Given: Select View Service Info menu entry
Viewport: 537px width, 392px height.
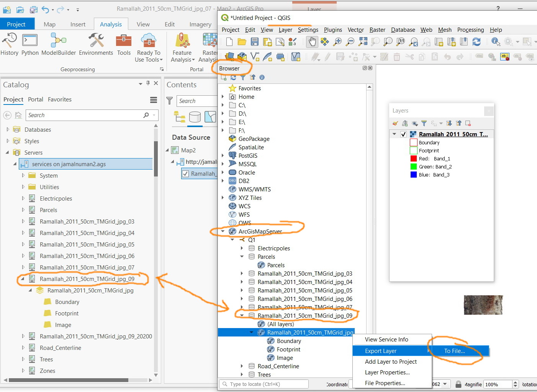Looking at the screenshot, I should [x=392, y=340].
